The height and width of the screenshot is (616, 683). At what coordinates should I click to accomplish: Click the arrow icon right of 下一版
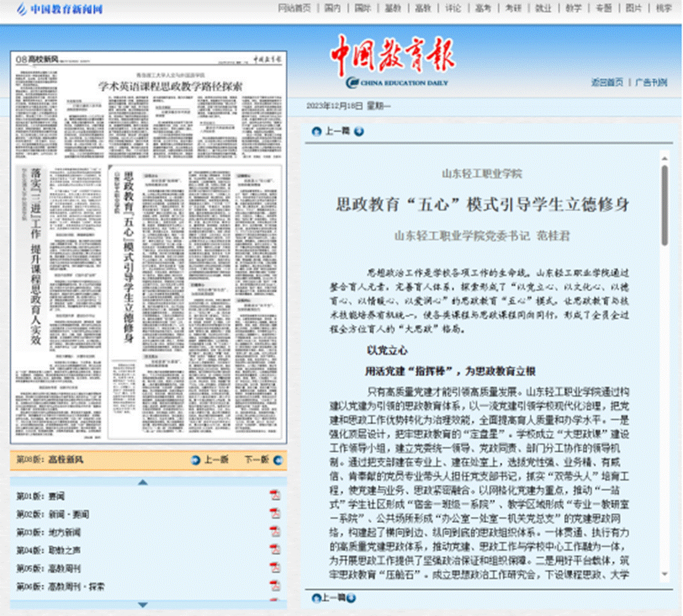pos(280,460)
